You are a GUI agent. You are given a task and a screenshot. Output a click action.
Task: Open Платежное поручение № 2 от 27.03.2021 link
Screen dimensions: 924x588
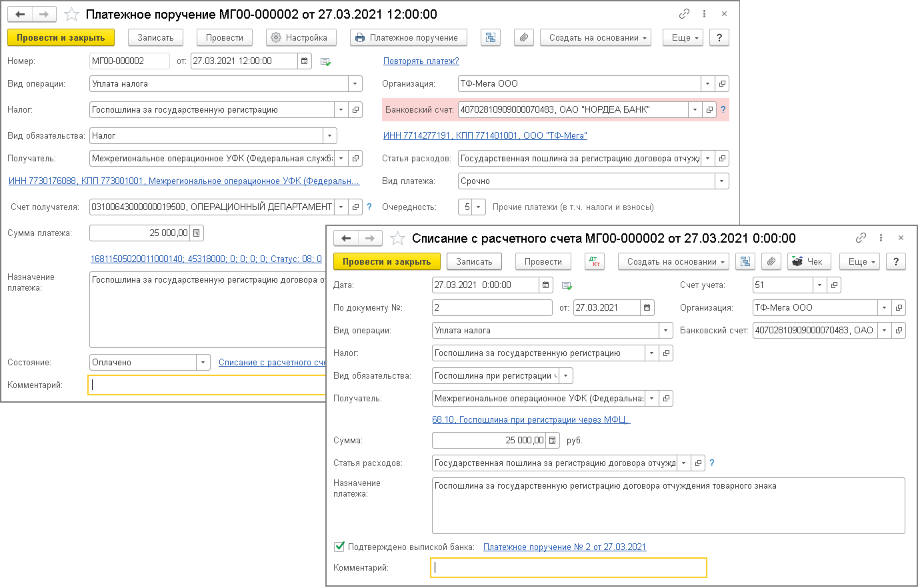coord(565,547)
